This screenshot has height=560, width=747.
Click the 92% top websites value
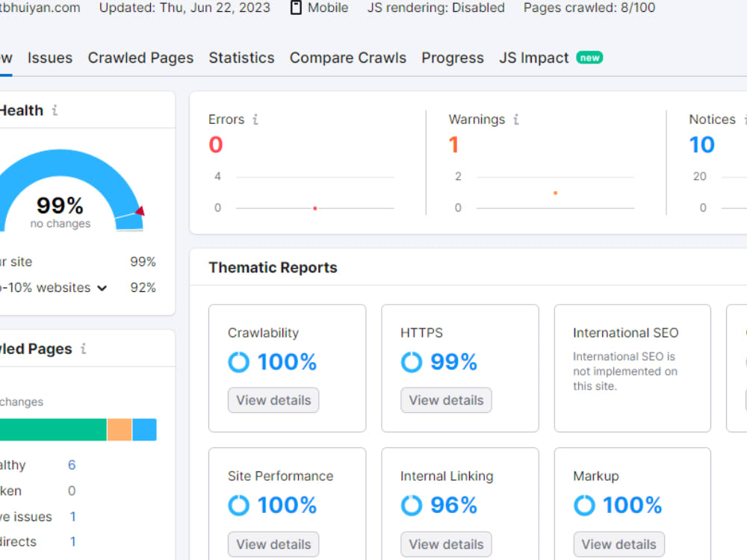pyautogui.click(x=143, y=287)
